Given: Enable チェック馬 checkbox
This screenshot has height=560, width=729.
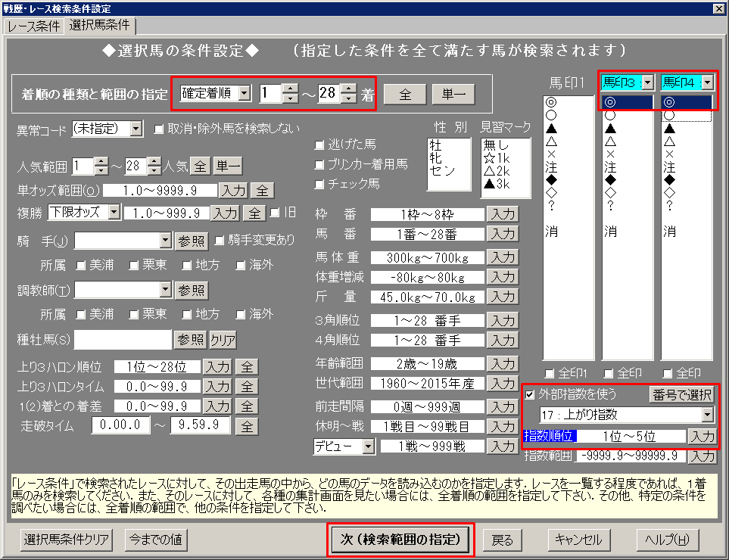Looking at the screenshot, I should coord(319,185).
